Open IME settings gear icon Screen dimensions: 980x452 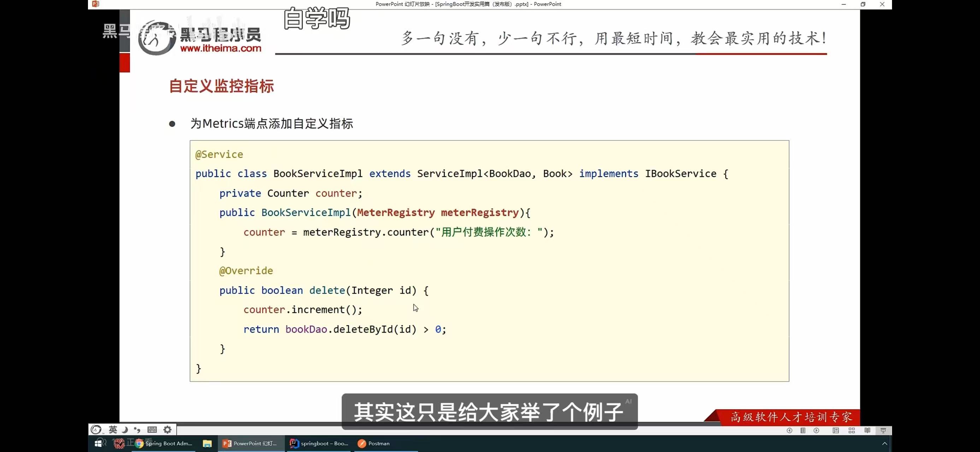[167, 429]
